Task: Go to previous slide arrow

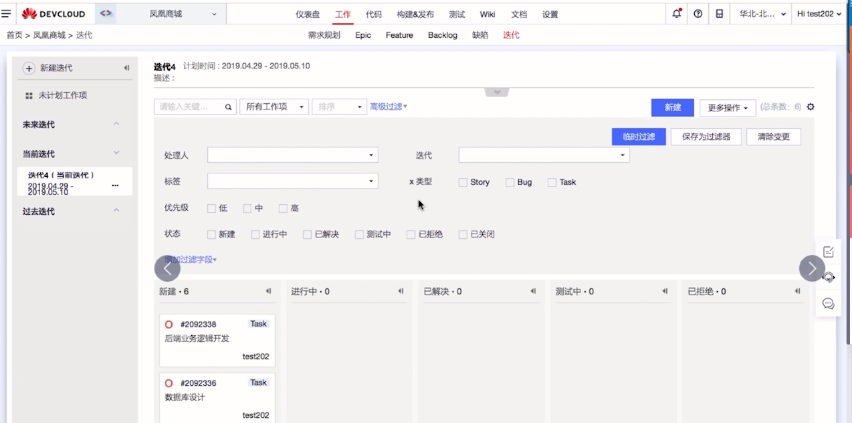Action: click(x=167, y=269)
